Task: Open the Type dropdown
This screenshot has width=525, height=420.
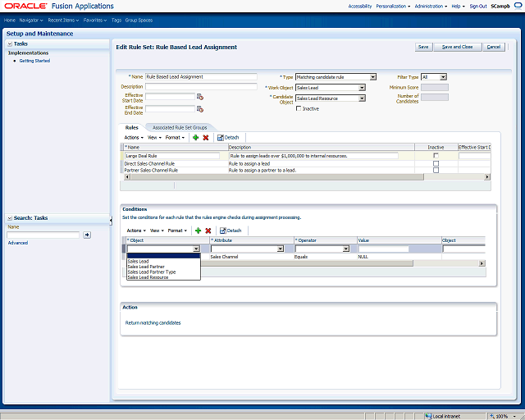Action: pos(372,77)
